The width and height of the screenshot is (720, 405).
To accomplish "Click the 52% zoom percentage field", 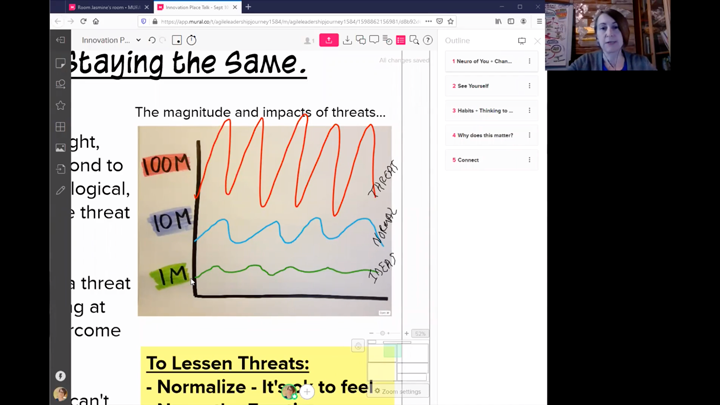I will [420, 334].
